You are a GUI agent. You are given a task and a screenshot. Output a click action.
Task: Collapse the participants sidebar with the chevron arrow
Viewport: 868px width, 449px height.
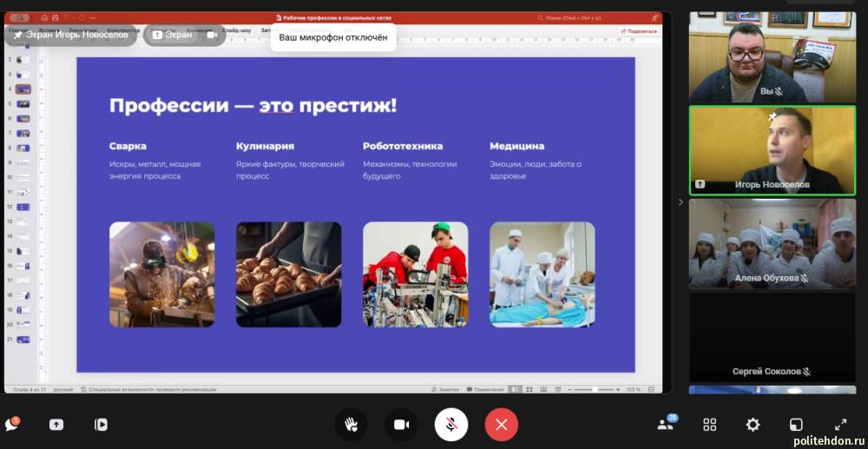[x=680, y=202]
